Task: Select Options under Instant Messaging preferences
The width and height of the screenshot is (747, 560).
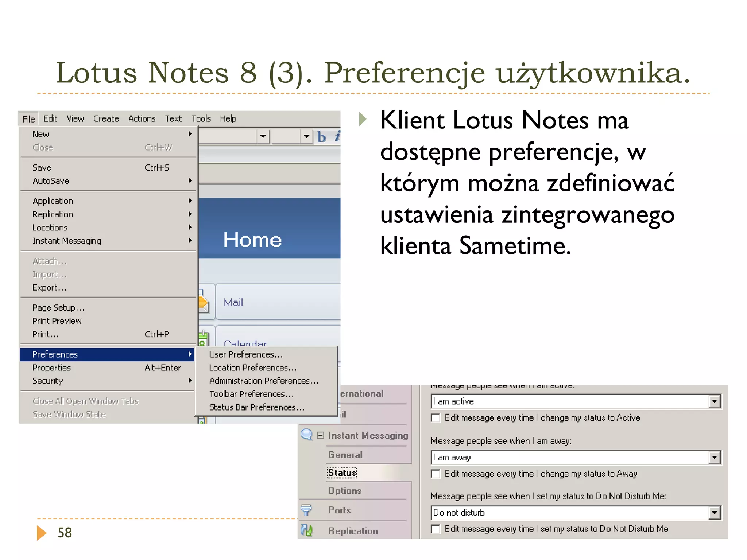Action: (x=345, y=491)
